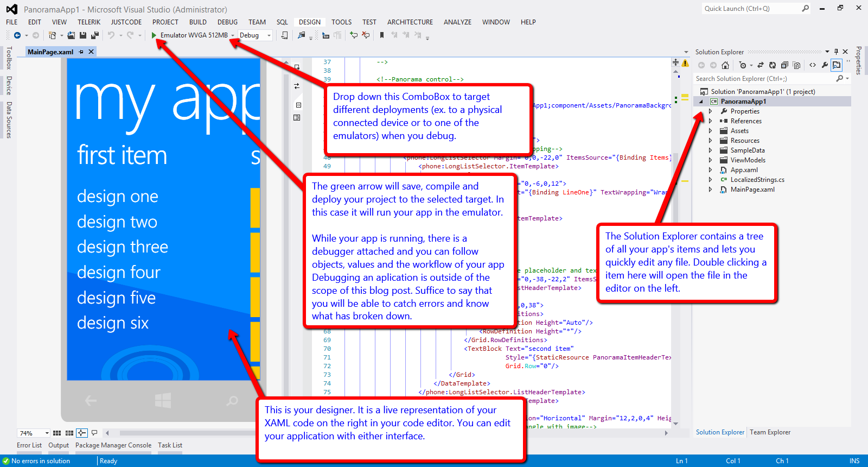Toggle snap to gridlines in designer
Screen dimensions: 868x467
[x=69, y=433]
